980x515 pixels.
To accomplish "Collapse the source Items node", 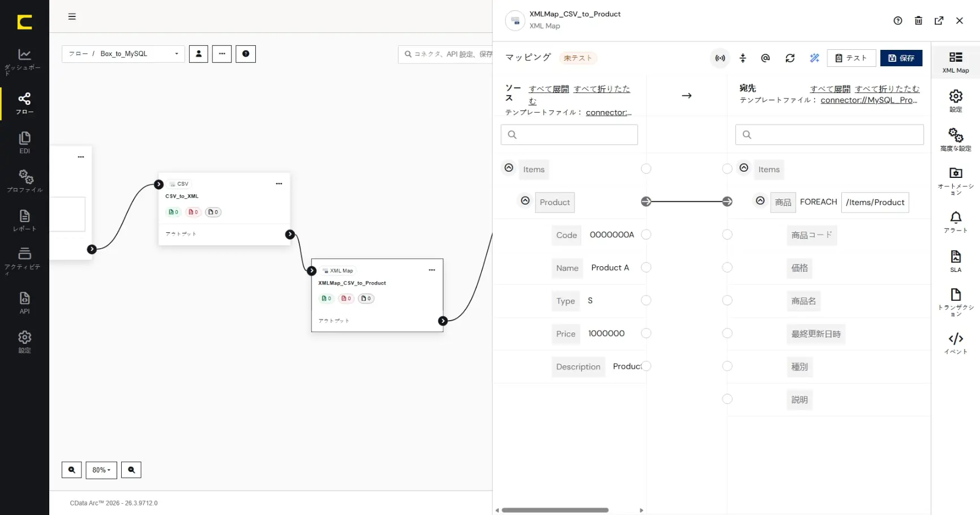I will [509, 168].
